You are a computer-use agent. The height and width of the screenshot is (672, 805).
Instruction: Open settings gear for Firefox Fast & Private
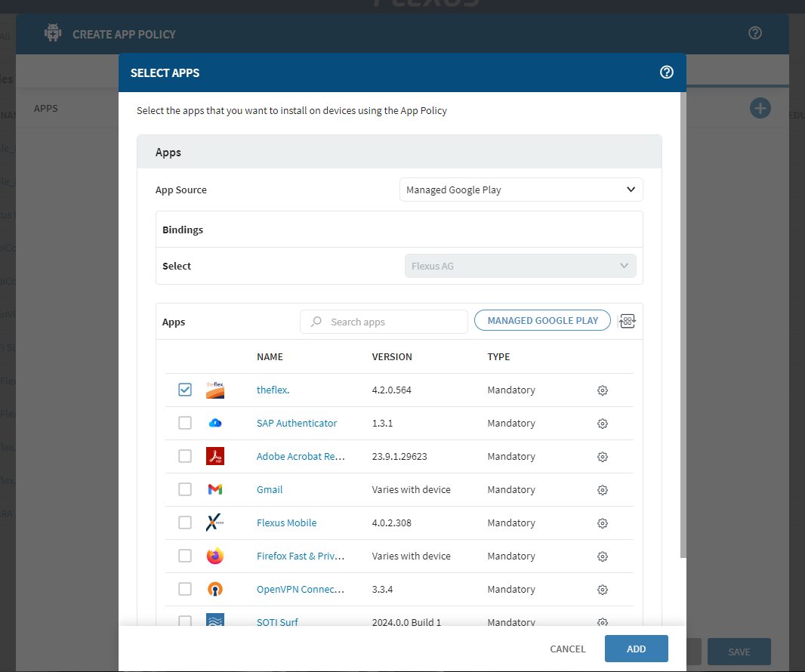pos(602,556)
